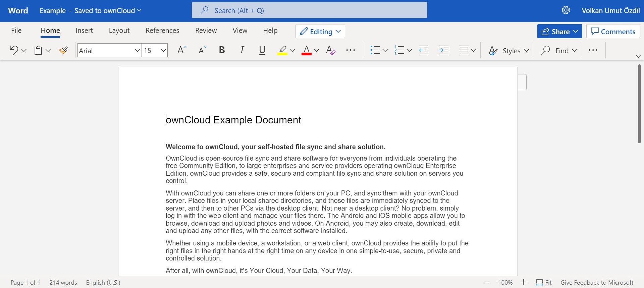Click the Fit page button
The width and height of the screenshot is (644, 288).
pyautogui.click(x=544, y=283)
